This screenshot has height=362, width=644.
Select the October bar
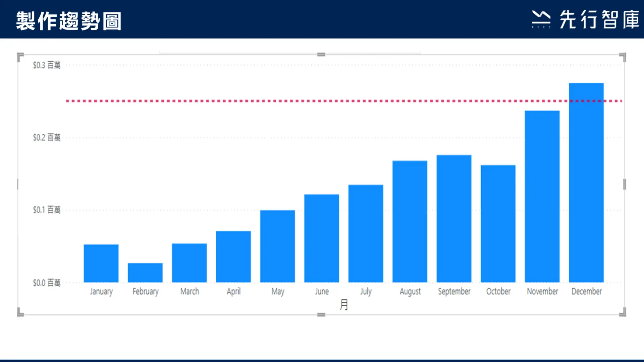[498, 224]
